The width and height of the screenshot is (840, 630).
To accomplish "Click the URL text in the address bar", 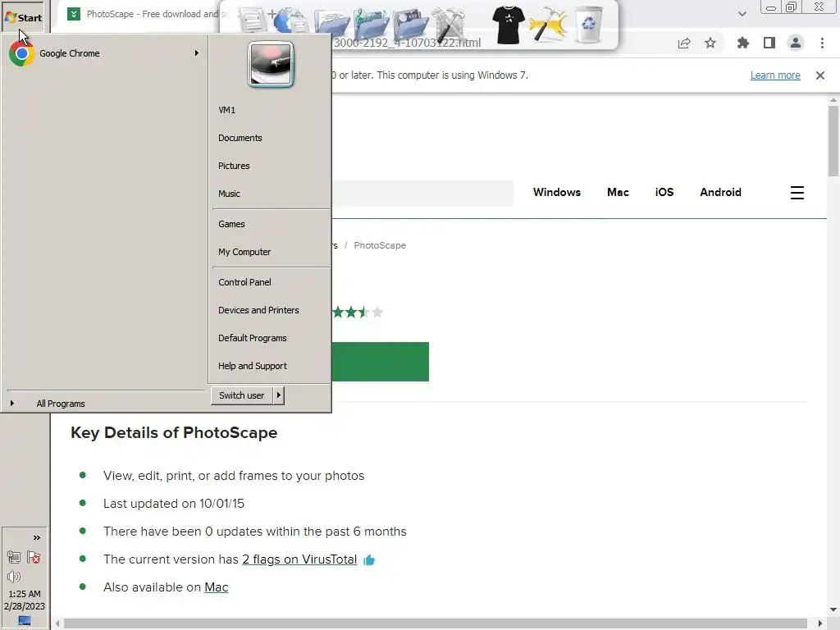I will (x=407, y=43).
